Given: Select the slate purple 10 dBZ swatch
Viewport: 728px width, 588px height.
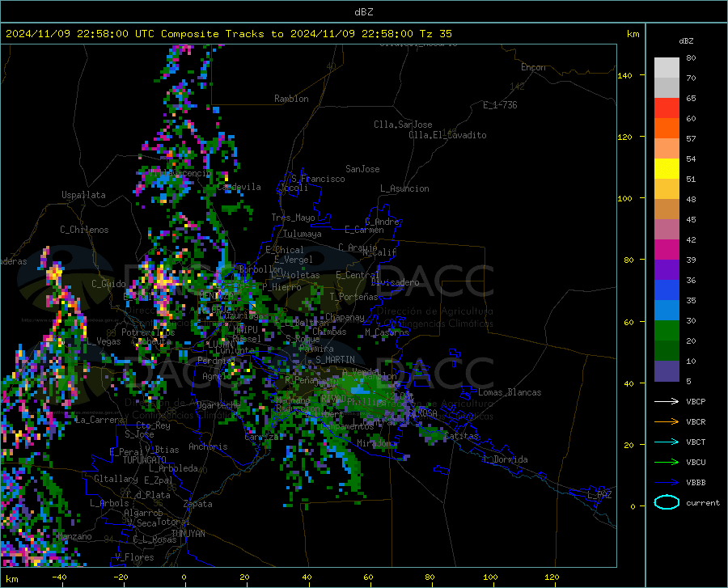Looking at the screenshot, I should pos(667,371).
